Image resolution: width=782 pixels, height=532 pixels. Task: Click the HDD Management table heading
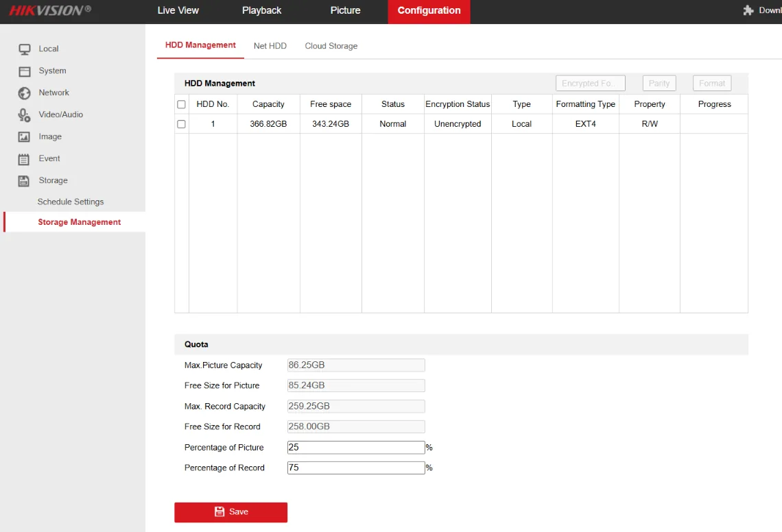pyautogui.click(x=220, y=83)
